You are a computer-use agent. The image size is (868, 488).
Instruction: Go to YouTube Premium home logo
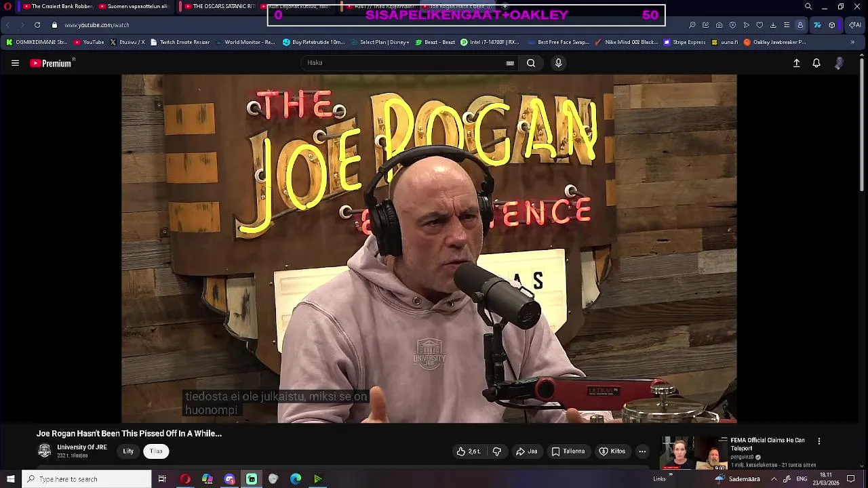click(52, 63)
